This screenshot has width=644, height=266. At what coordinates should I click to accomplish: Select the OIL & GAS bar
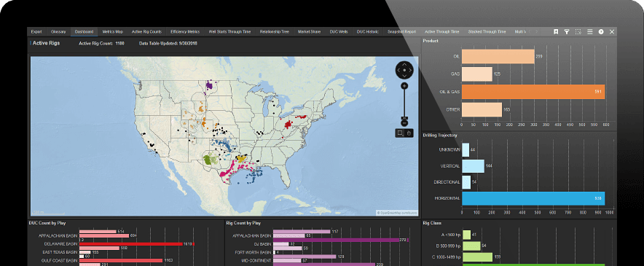point(533,92)
